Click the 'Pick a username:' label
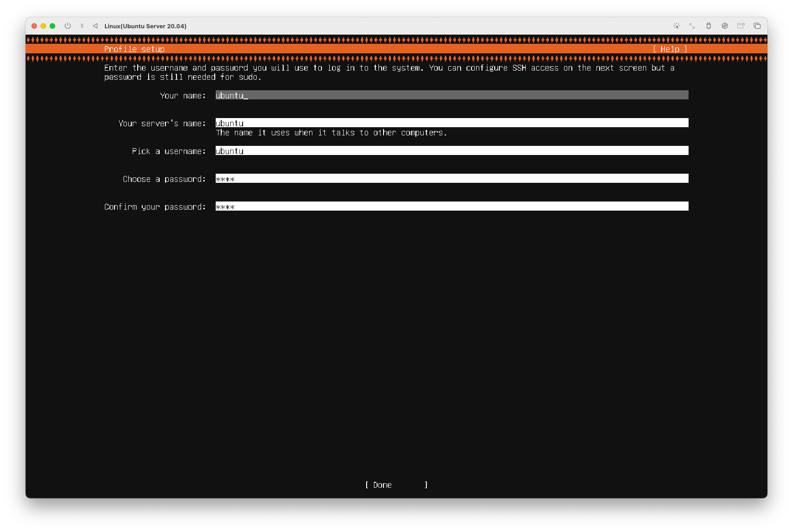 pyautogui.click(x=169, y=151)
